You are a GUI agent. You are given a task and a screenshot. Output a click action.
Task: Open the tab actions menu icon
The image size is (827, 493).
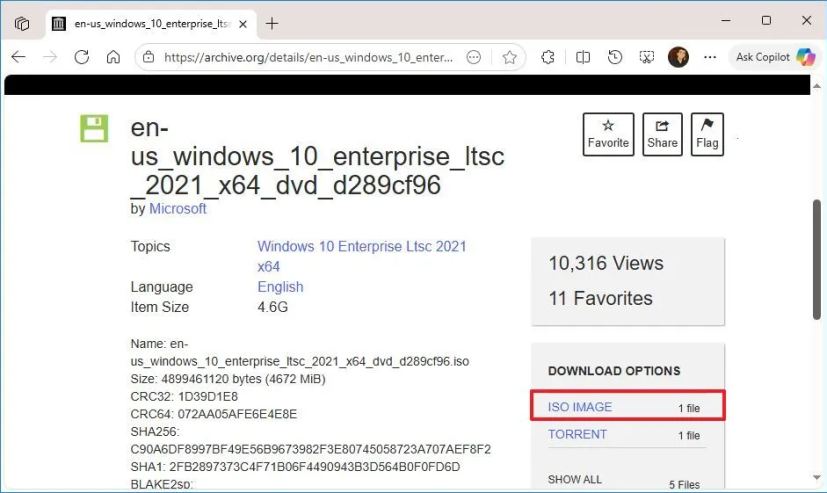22,23
